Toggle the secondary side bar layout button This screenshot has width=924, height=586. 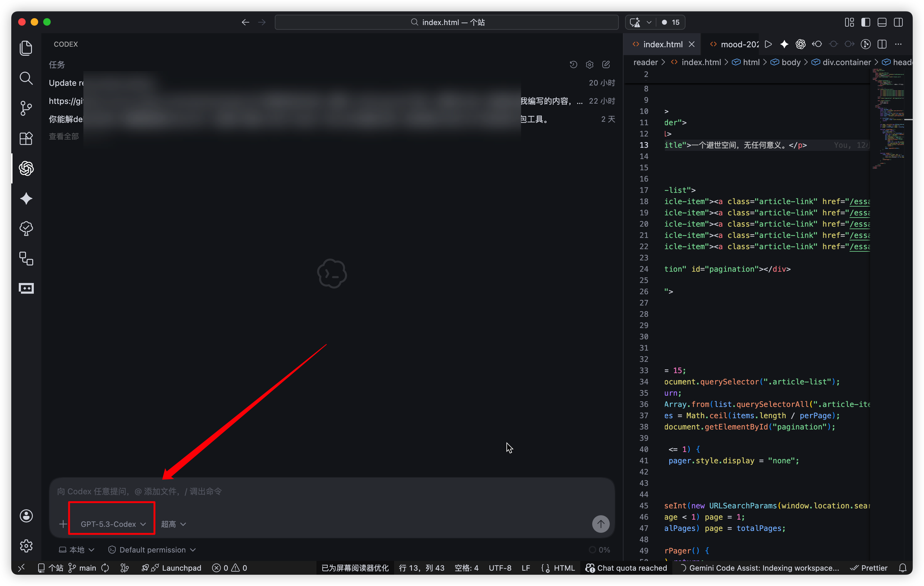click(x=899, y=22)
